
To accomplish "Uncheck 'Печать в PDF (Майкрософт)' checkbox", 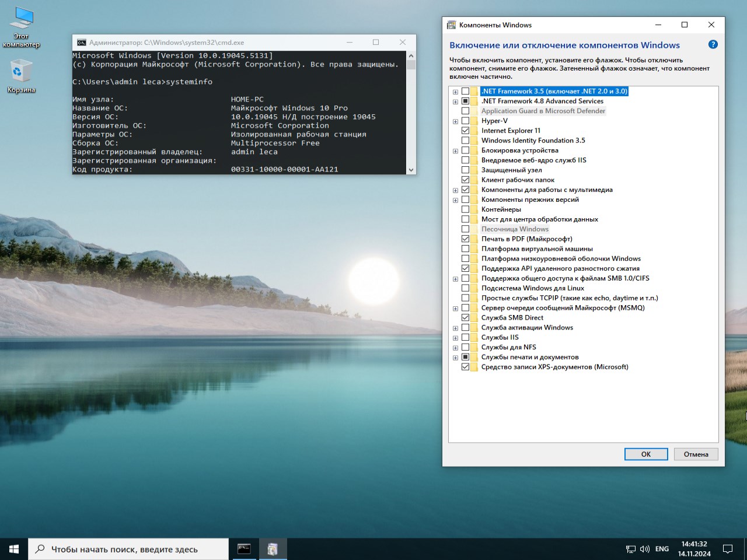I will point(465,239).
